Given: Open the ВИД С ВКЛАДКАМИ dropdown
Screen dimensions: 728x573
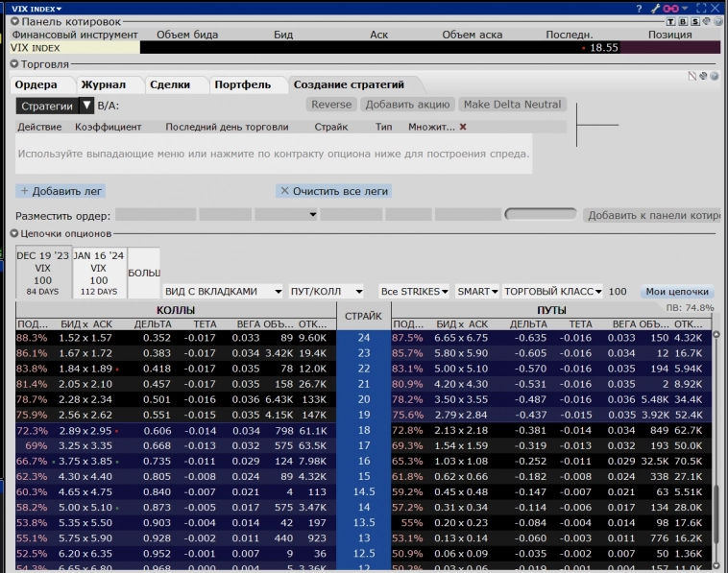Looking at the screenshot, I should tap(223, 291).
